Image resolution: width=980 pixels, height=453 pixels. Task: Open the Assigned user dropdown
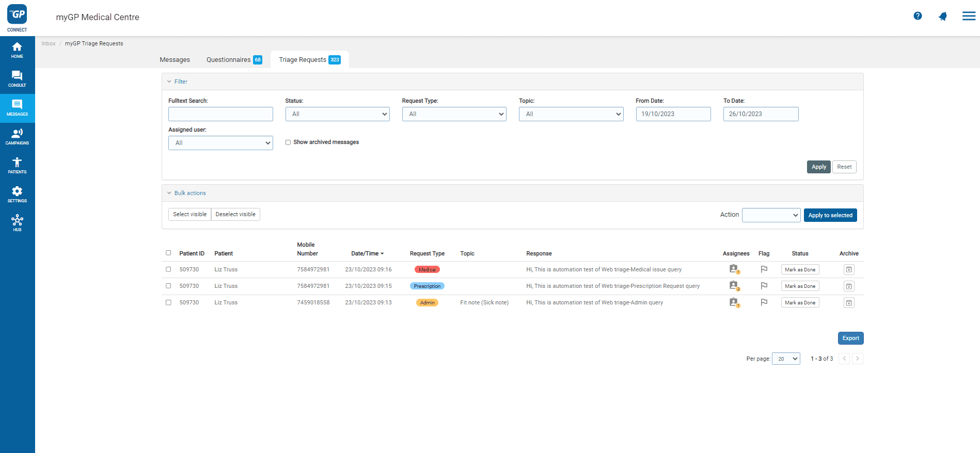coord(220,143)
